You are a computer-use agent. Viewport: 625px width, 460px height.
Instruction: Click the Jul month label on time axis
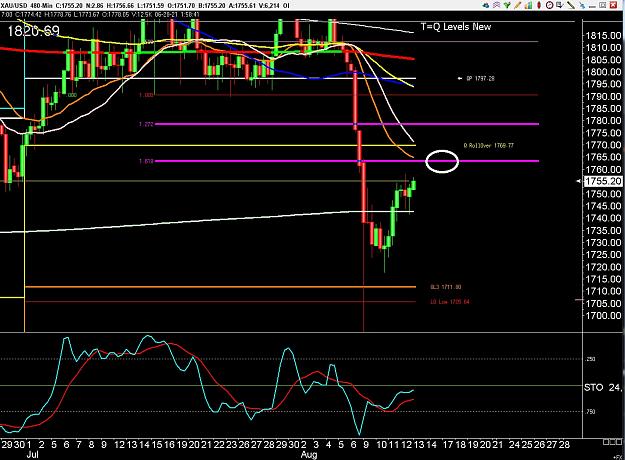31,454
